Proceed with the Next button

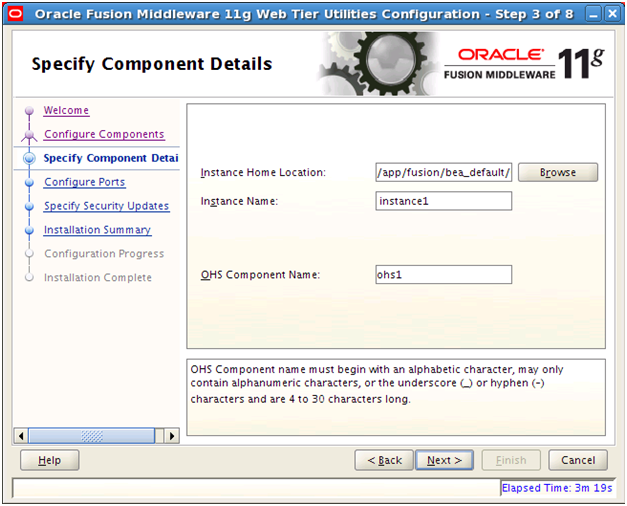(444, 460)
